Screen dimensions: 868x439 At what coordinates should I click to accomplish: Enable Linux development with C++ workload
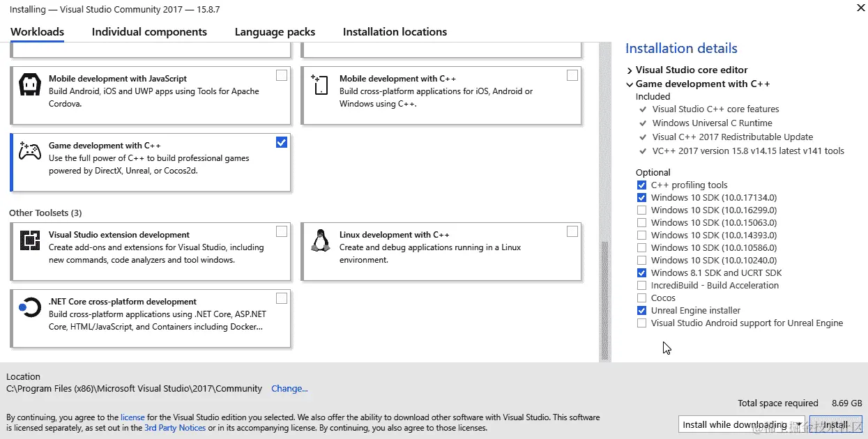click(572, 231)
